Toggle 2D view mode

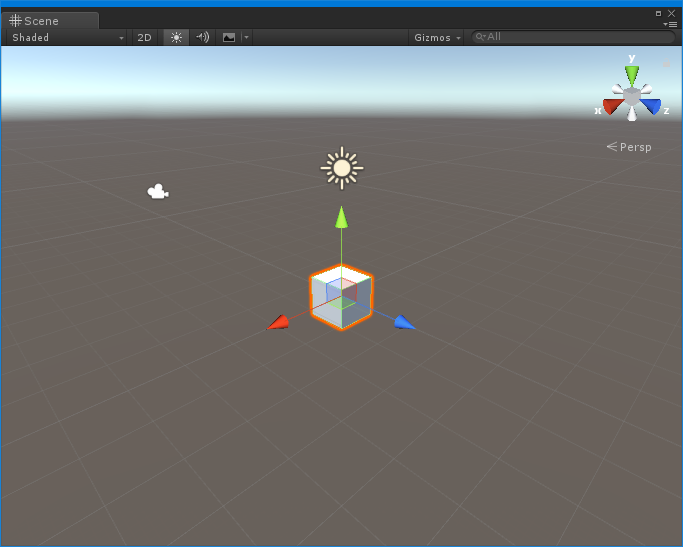[144, 37]
